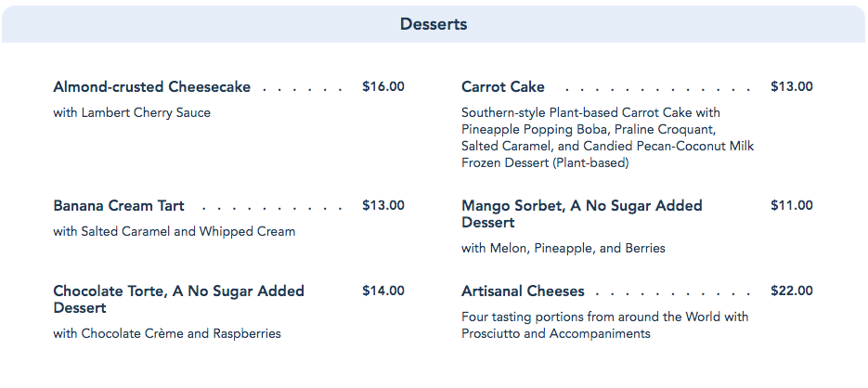
Task: Click the Salted Caramel and Whipped Cream text
Action: point(175,232)
